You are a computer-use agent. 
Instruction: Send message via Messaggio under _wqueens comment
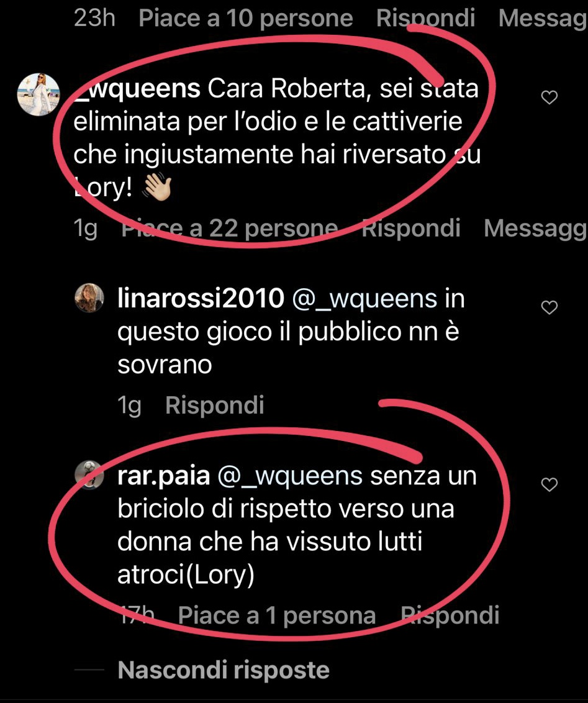[536, 228]
